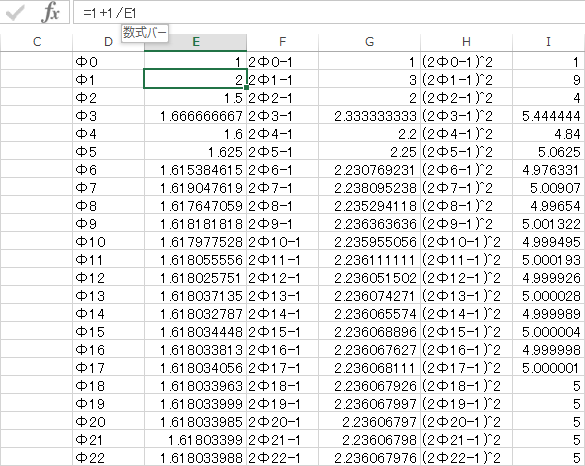
Task: Select cell with value 2.236065574
Action: (x=369, y=313)
